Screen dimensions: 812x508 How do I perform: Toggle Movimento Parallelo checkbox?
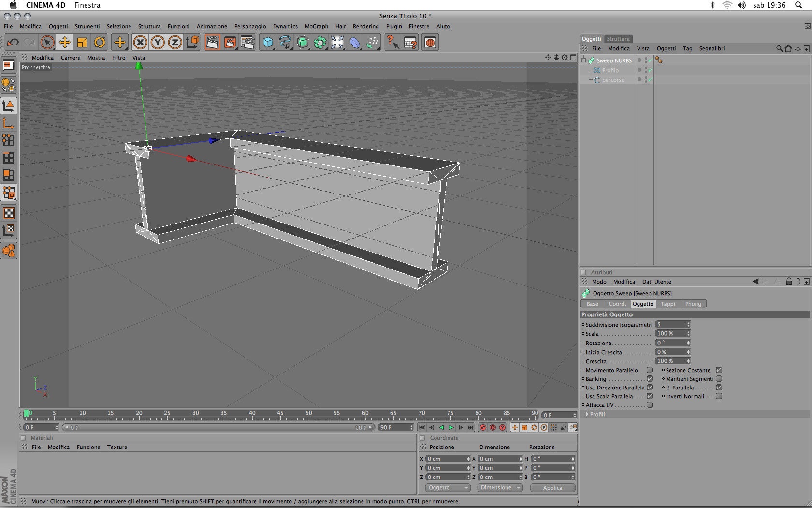(650, 370)
